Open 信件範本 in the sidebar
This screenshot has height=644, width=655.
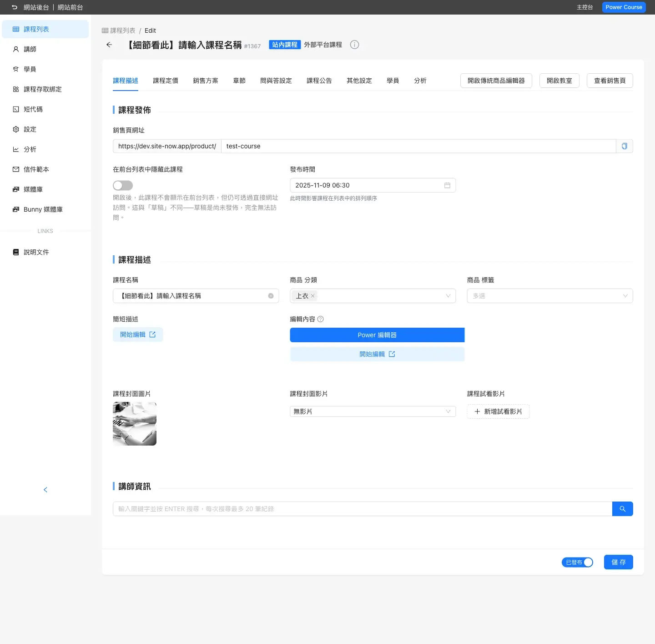tap(45, 169)
